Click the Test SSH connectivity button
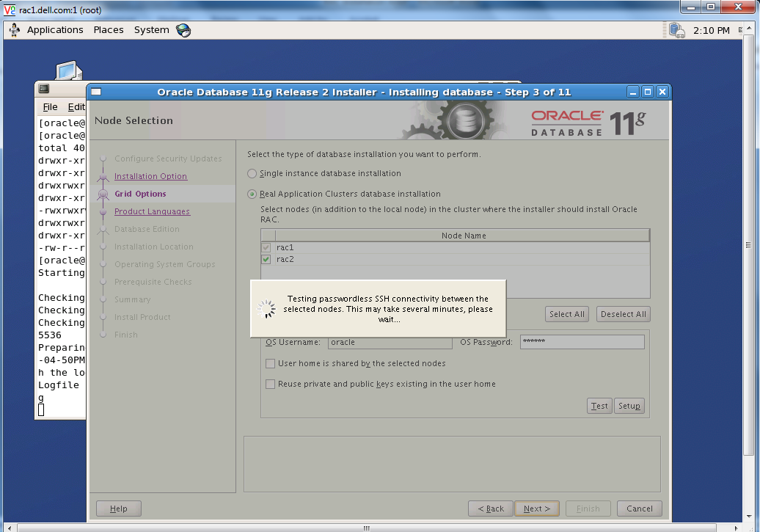 (599, 406)
